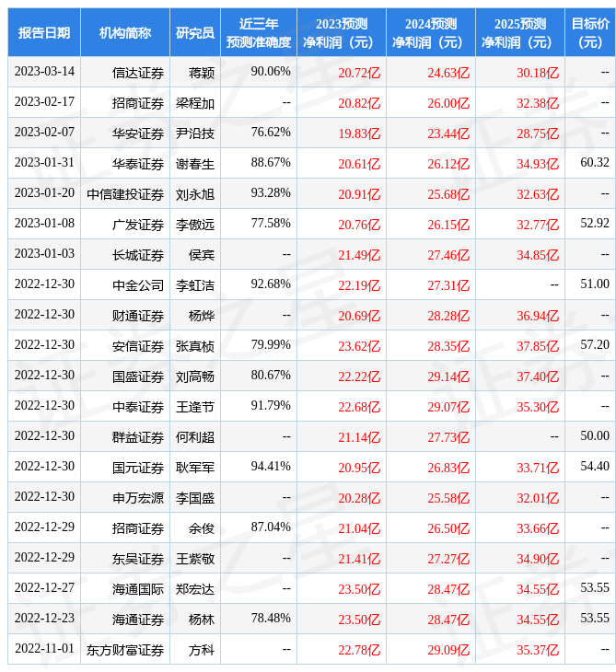Select the accuracy value 87.04%
This screenshot has width=616, height=672.
[x=271, y=527]
